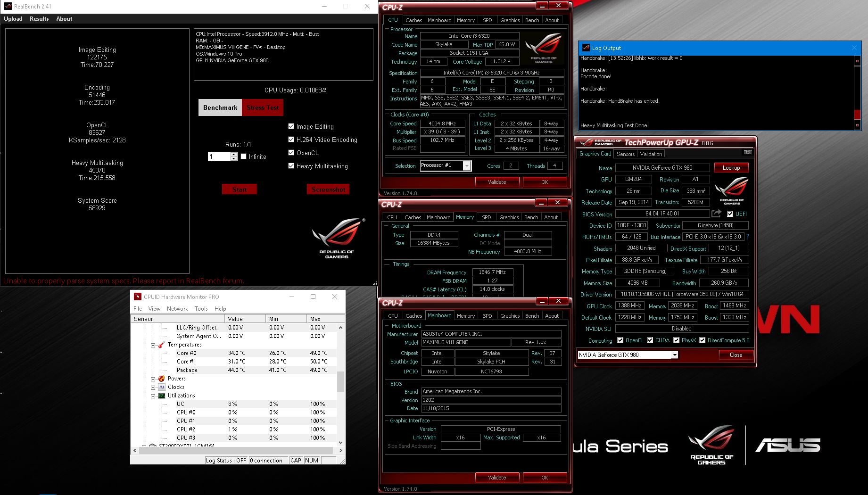Click the HWMonitor vertical scrollbar thumb

[340, 382]
